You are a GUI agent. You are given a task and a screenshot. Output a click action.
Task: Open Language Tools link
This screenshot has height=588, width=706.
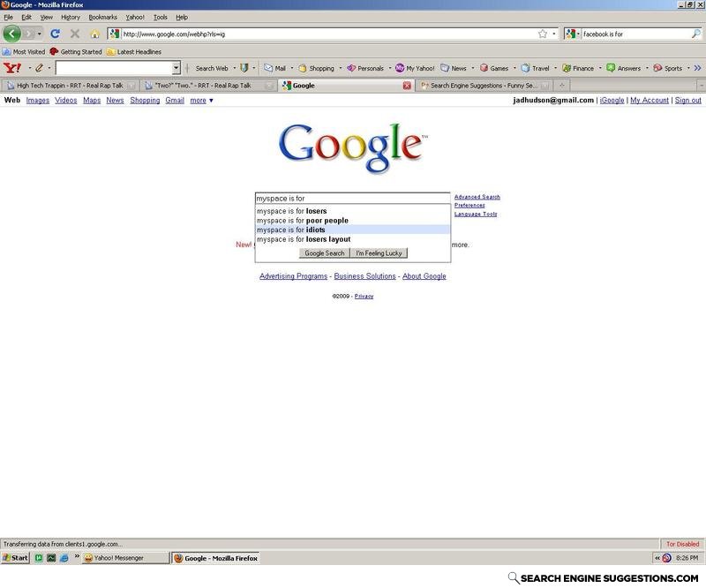coord(476,214)
